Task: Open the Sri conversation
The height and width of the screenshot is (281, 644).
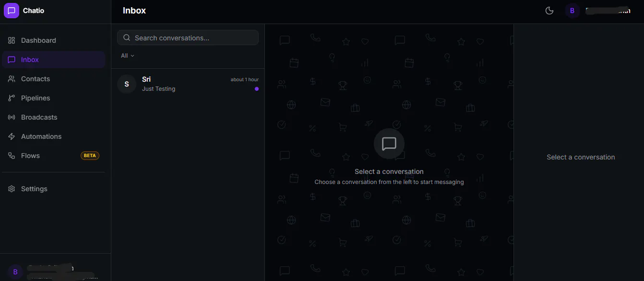Action: [x=188, y=84]
